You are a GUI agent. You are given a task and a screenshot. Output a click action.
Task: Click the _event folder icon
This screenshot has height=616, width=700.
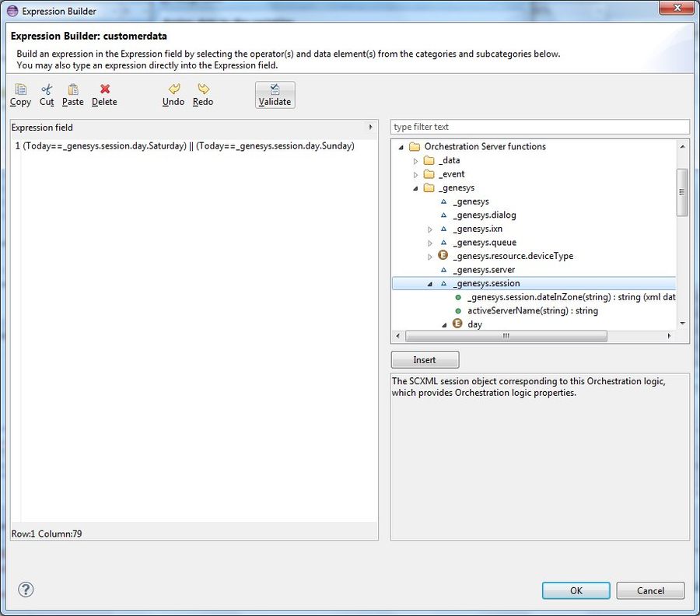click(x=429, y=174)
